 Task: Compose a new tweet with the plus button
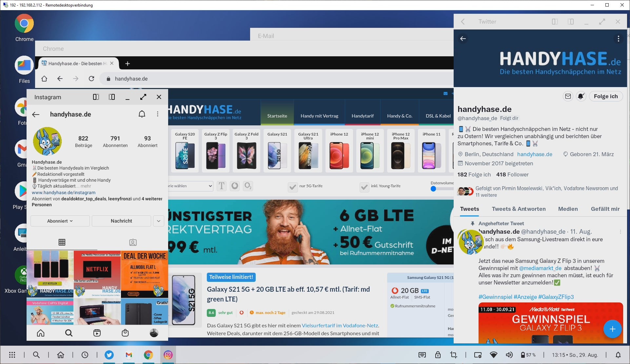612,329
